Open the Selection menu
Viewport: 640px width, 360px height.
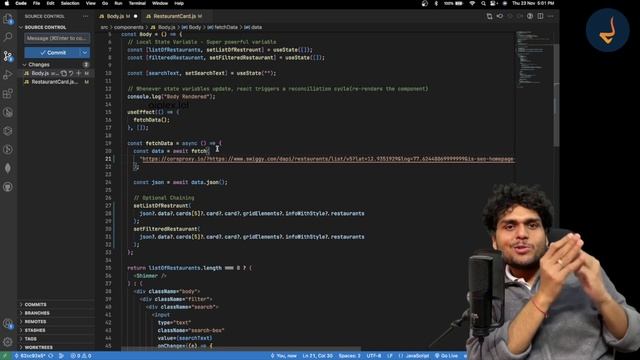click(x=70, y=3)
